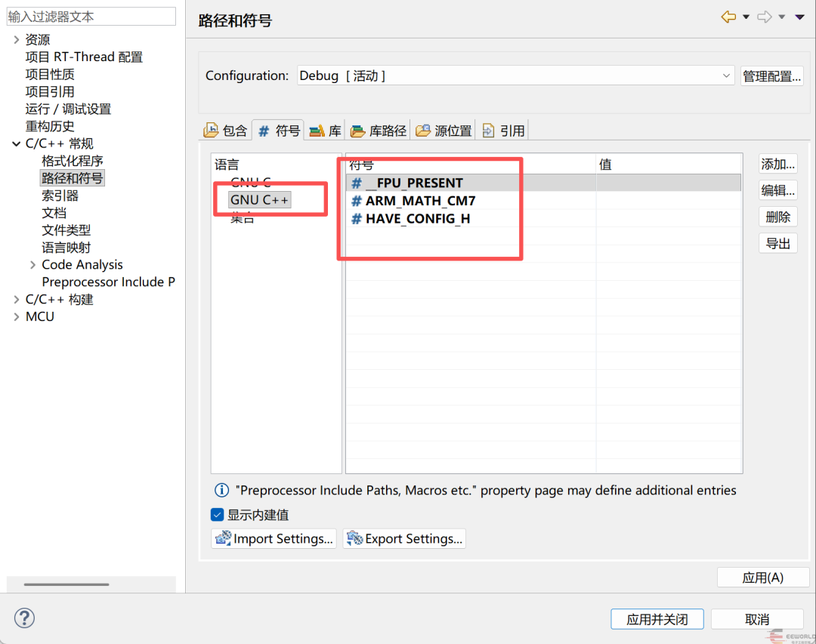Screen dimensions: 816x644
Task: Expand the Code Analysis node
Action: (x=32, y=265)
